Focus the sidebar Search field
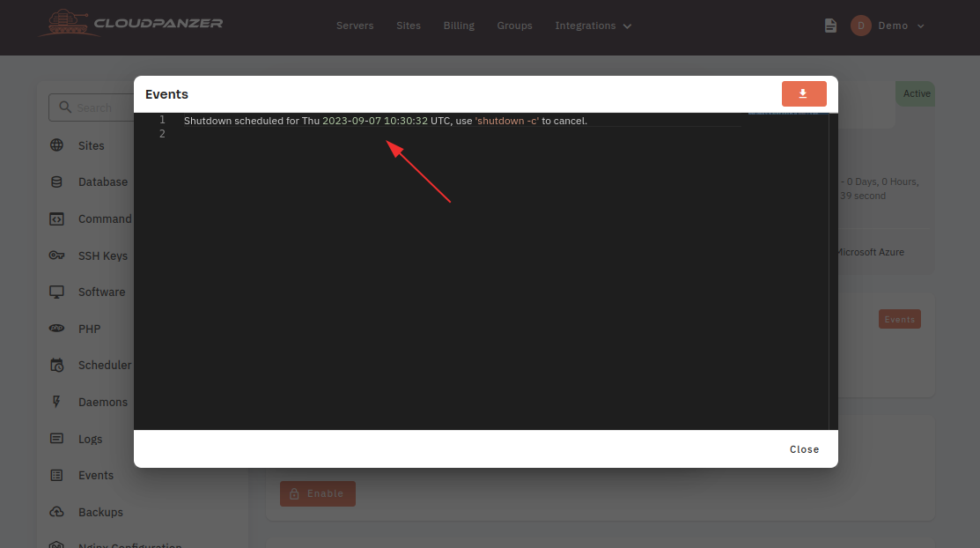This screenshot has height=548, width=980. tap(92, 107)
